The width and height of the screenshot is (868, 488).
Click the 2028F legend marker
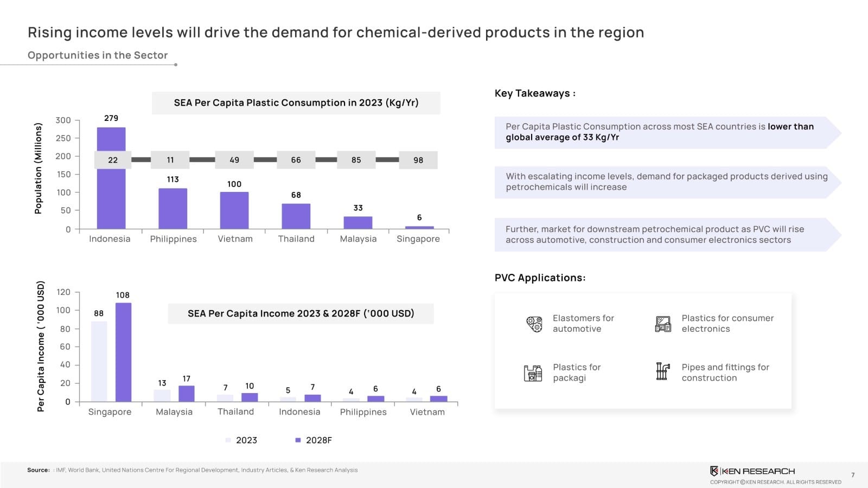tap(298, 440)
